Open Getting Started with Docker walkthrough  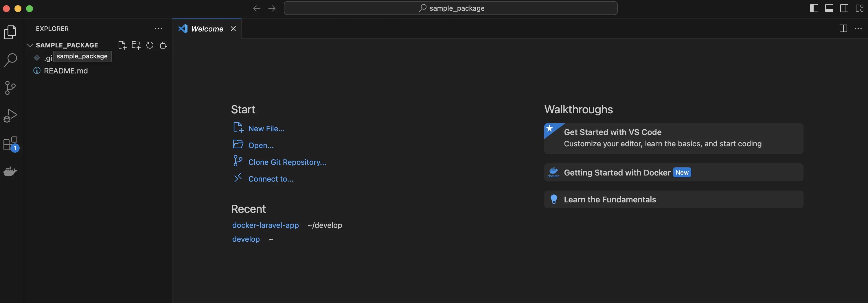(x=674, y=172)
